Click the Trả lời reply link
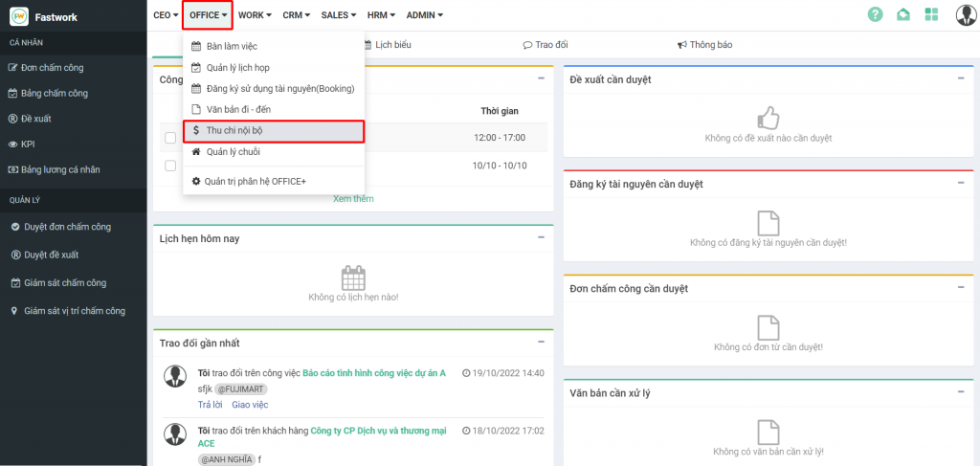 (210, 405)
